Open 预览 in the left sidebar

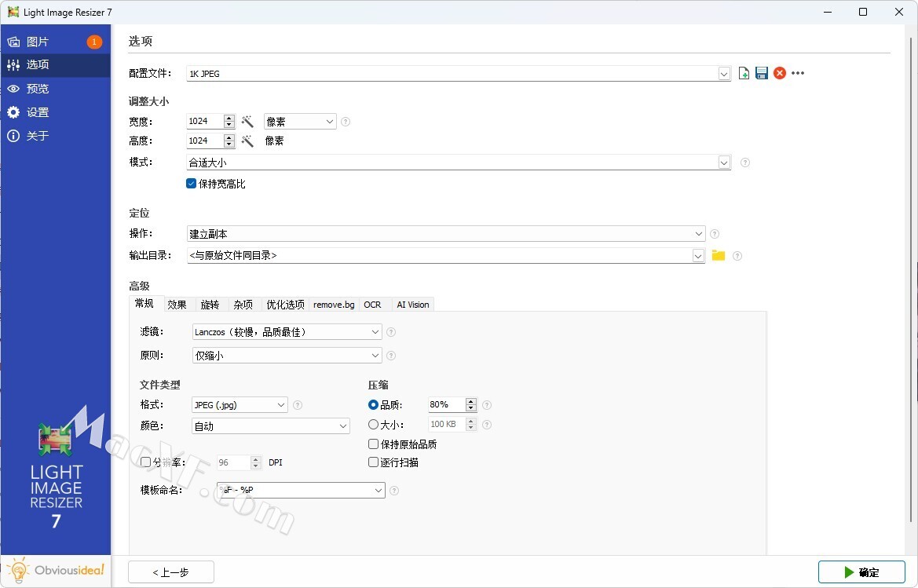(x=38, y=89)
